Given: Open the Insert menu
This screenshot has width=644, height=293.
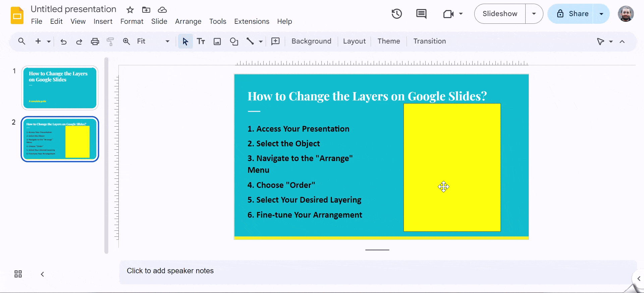Looking at the screenshot, I should (103, 21).
